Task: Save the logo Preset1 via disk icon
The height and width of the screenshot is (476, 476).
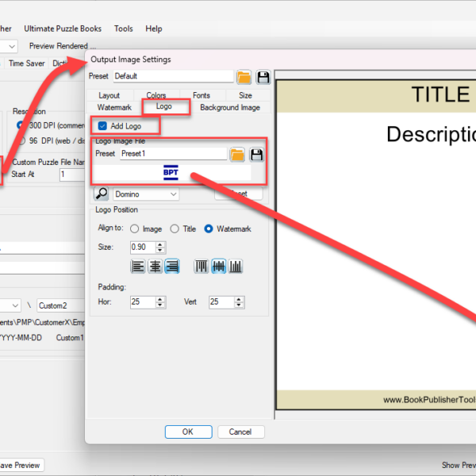Action: coord(256,154)
